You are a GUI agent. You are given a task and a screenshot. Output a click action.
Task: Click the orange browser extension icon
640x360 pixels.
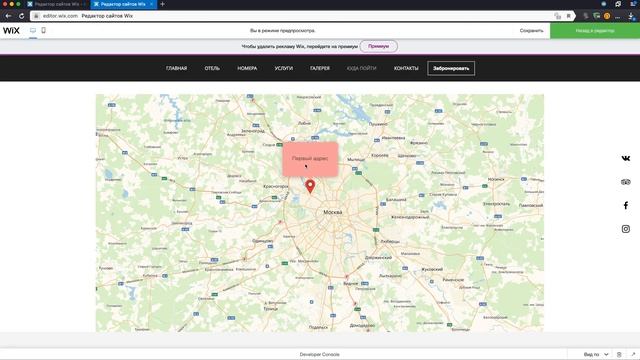(607, 16)
